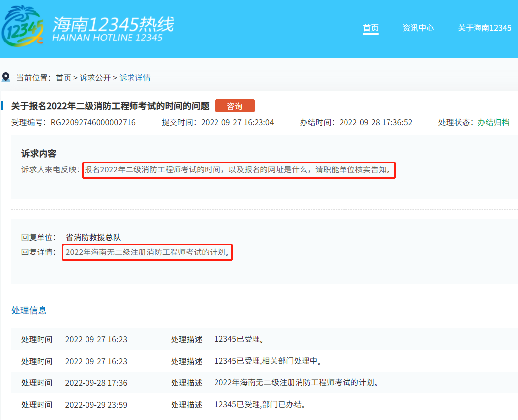The image size is (518, 420).
Task: Click processing time 2022-09-28 17:36
Action: point(96,383)
